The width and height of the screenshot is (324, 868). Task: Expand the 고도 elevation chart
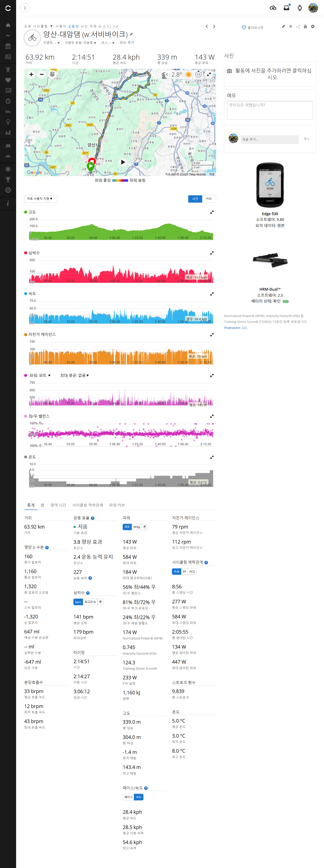pyautogui.click(x=212, y=212)
